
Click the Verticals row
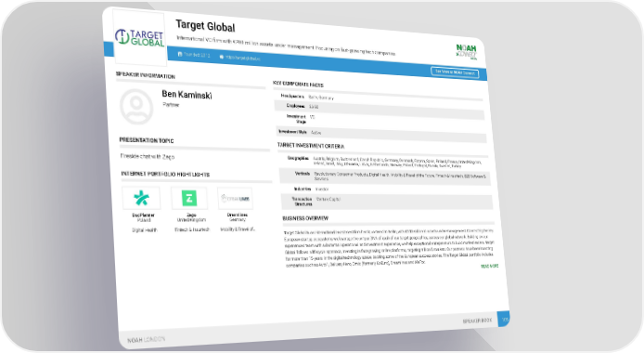point(385,176)
